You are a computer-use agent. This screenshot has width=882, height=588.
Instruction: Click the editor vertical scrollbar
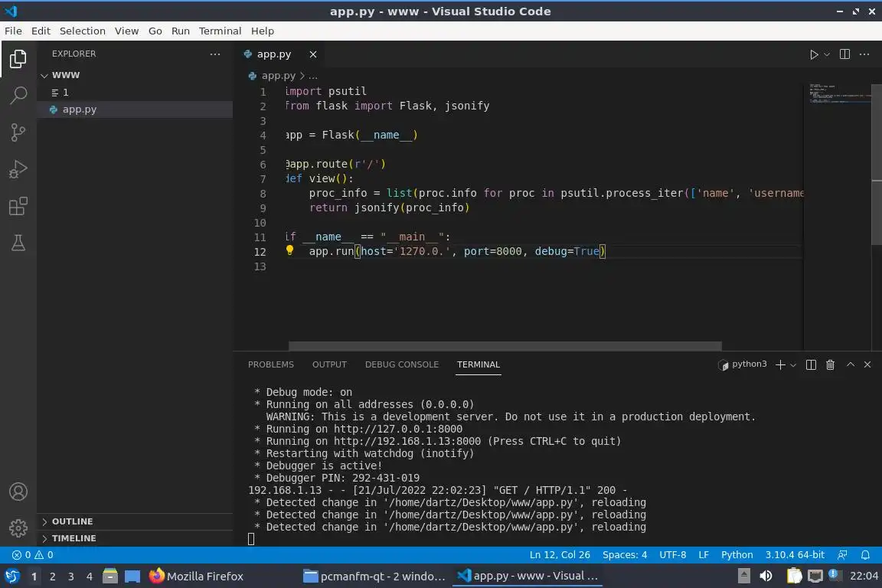877,165
